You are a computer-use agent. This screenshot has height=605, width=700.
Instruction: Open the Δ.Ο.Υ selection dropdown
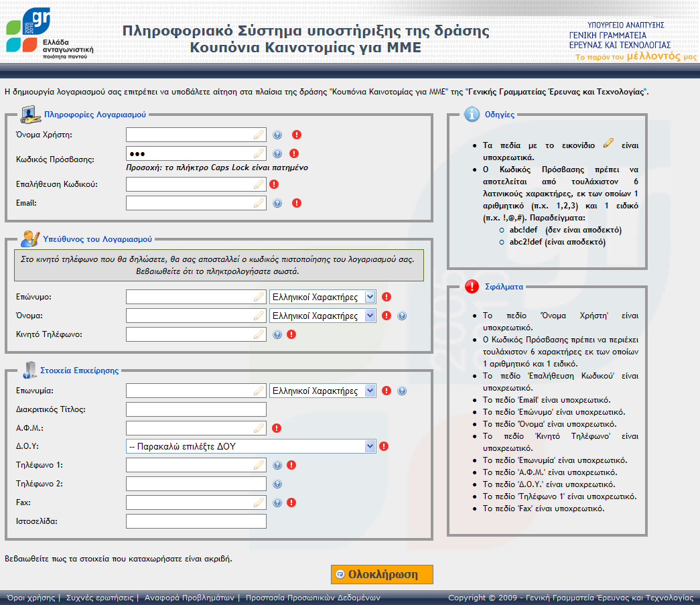pyautogui.click(x=251, y=446)
